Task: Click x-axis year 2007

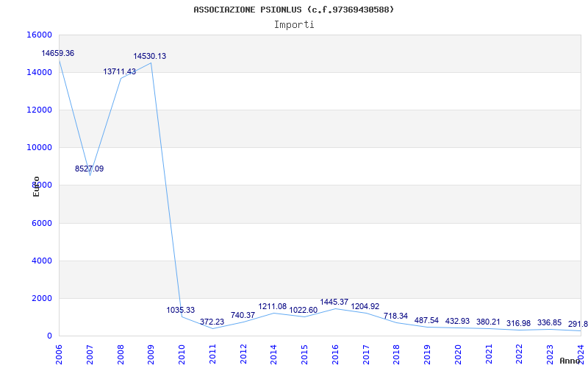Action: 90,355
